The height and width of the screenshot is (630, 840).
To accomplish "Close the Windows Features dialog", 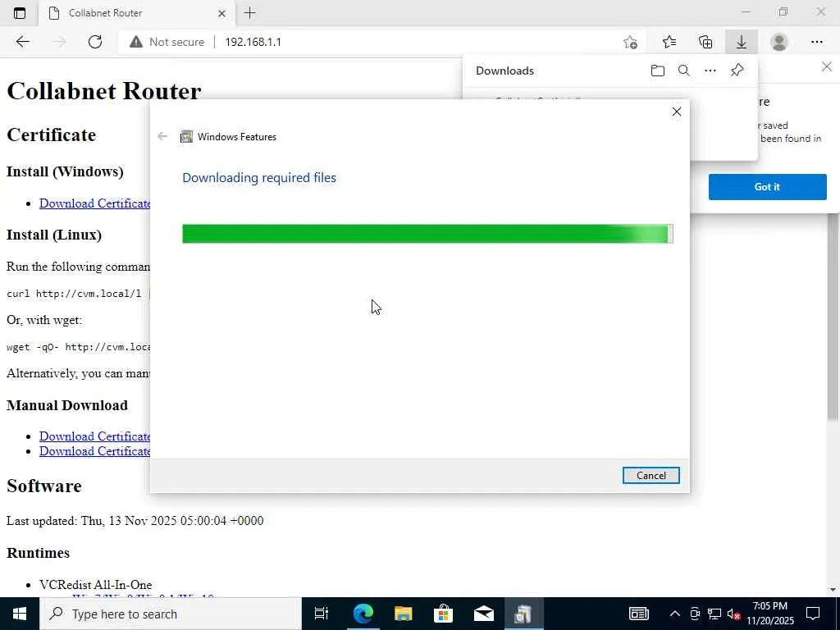I will (x=677, y=112).
